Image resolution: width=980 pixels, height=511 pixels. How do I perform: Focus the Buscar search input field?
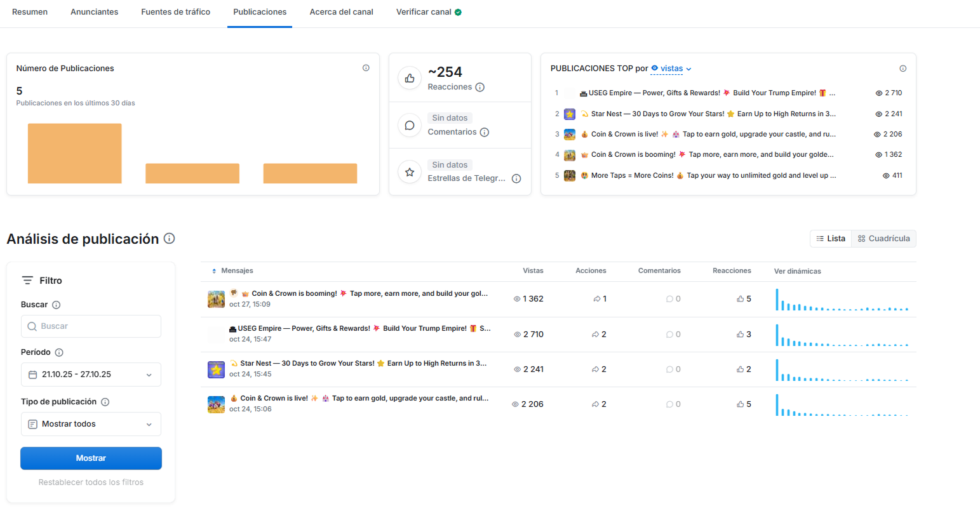coord(91,326)
